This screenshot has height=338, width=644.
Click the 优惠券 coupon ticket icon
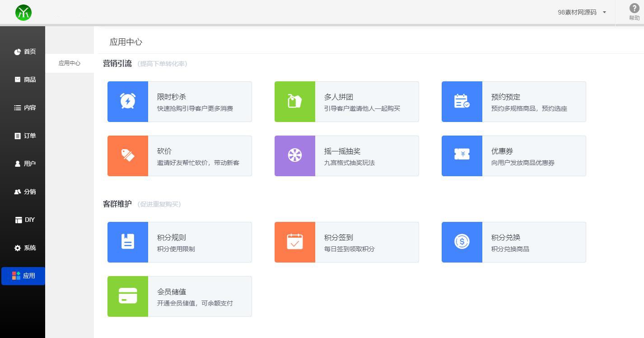(462, 155)
